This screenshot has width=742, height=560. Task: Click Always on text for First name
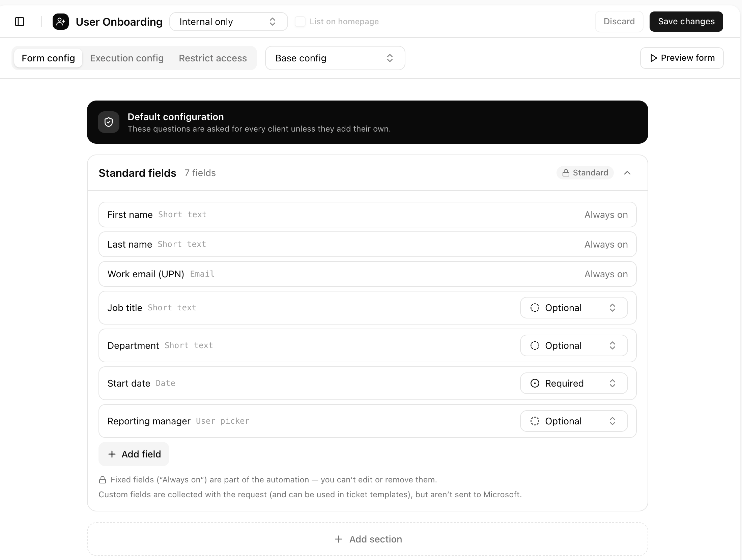[x=606, y=215]
